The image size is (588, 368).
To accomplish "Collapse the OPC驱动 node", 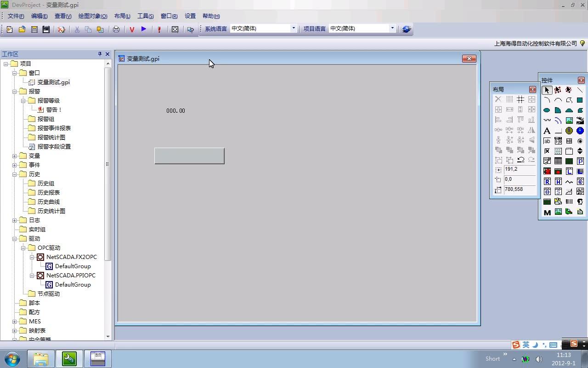I will 23,247.
